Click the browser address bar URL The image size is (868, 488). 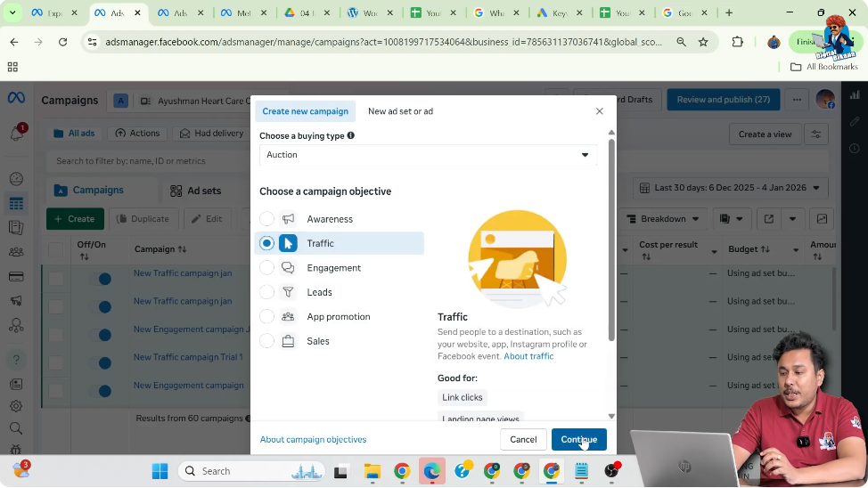tap(383, 42)
